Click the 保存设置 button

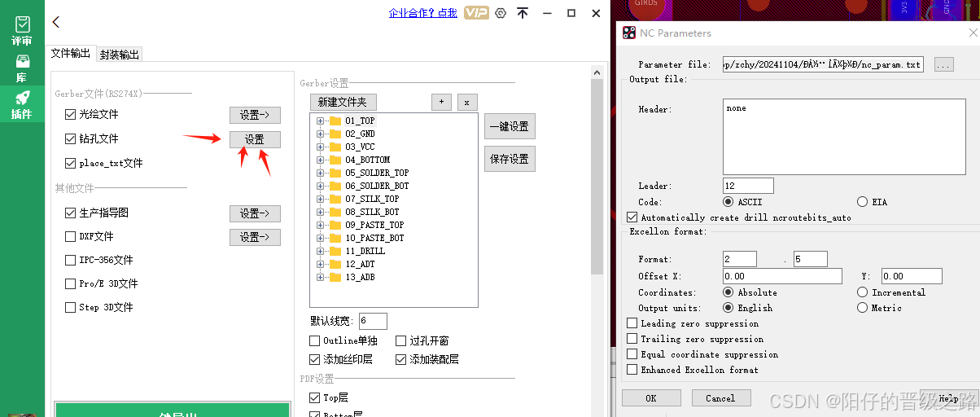pos(510,159)
